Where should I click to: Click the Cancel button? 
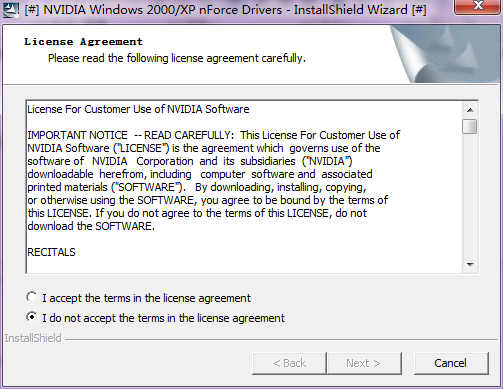(451, 363)
